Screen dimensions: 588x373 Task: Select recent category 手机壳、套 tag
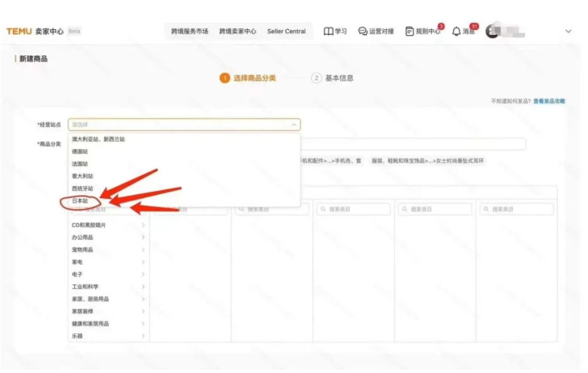pos(331,161)
